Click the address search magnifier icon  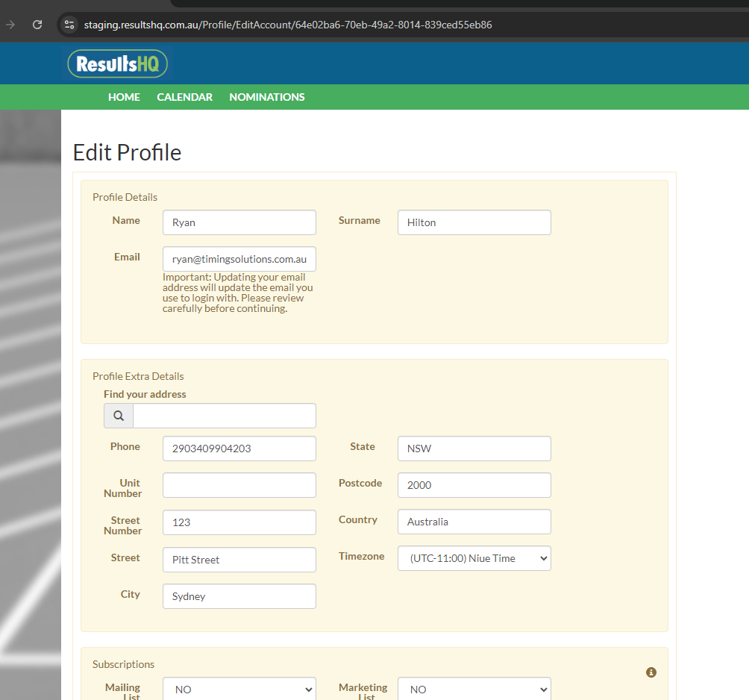coord(119,416)
